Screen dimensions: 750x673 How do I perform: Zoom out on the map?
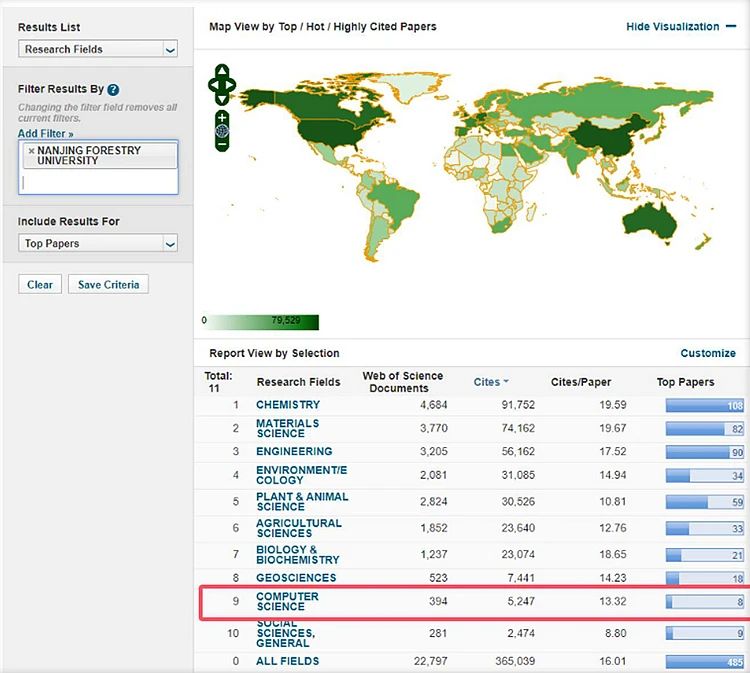222,144
